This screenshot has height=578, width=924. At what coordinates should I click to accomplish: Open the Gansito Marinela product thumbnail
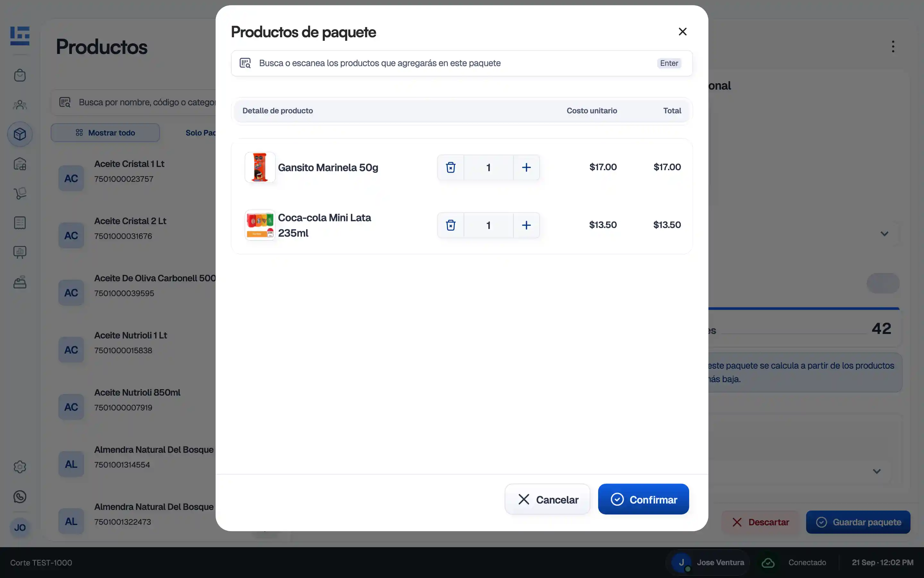[260, 167]
